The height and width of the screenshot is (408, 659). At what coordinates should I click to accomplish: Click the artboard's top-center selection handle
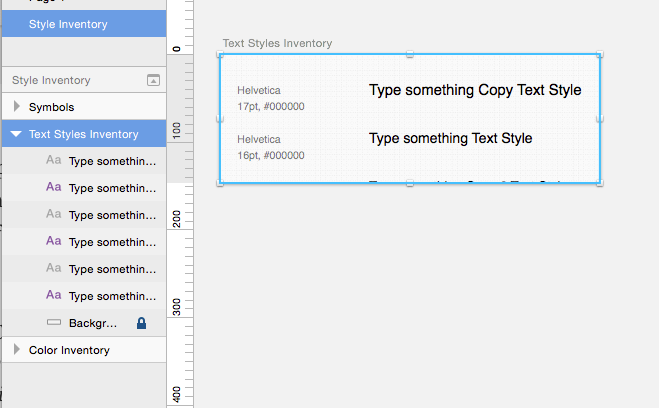410,54
